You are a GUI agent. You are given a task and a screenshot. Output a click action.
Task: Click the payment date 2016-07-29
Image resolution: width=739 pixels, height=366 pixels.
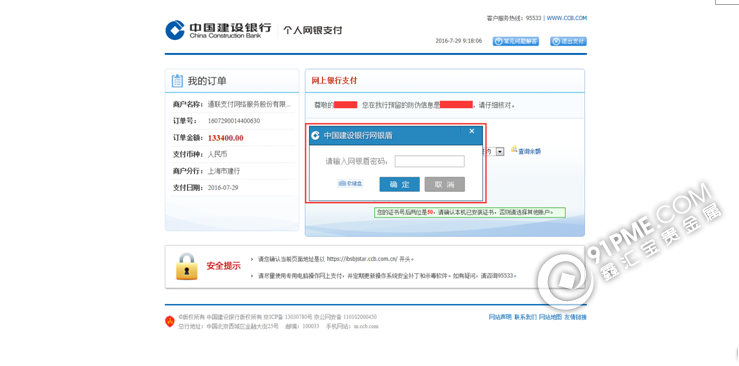tap(223, 187)
